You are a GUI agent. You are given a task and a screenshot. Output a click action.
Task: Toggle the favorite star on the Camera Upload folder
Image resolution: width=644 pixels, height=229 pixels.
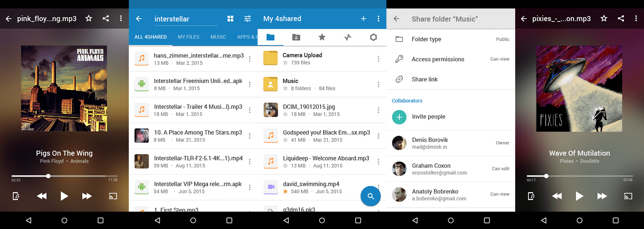pyautogui.click(x=285, y=63)
